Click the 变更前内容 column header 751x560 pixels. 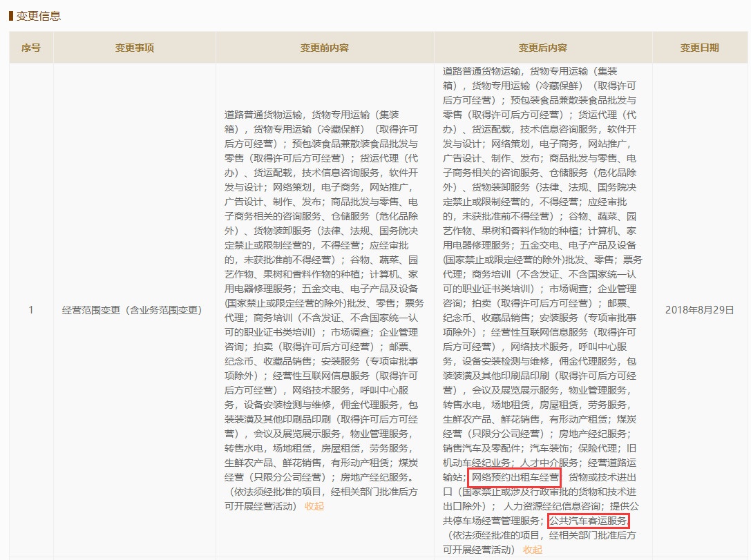click(325, 48)
